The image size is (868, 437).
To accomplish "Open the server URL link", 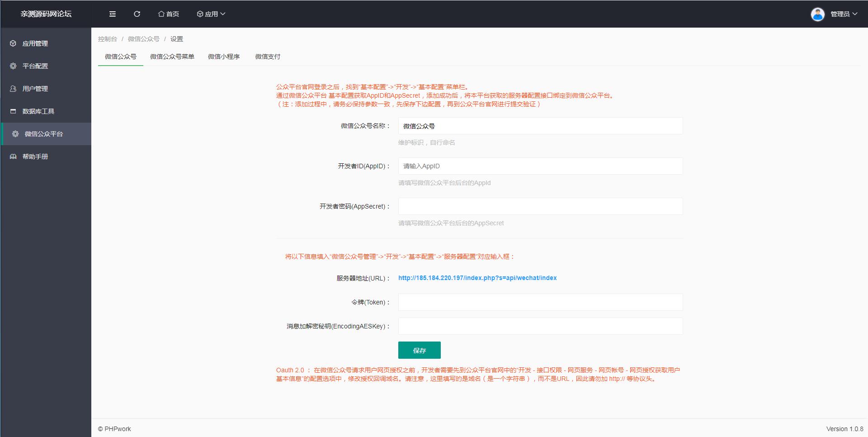I will click(477, 278).
